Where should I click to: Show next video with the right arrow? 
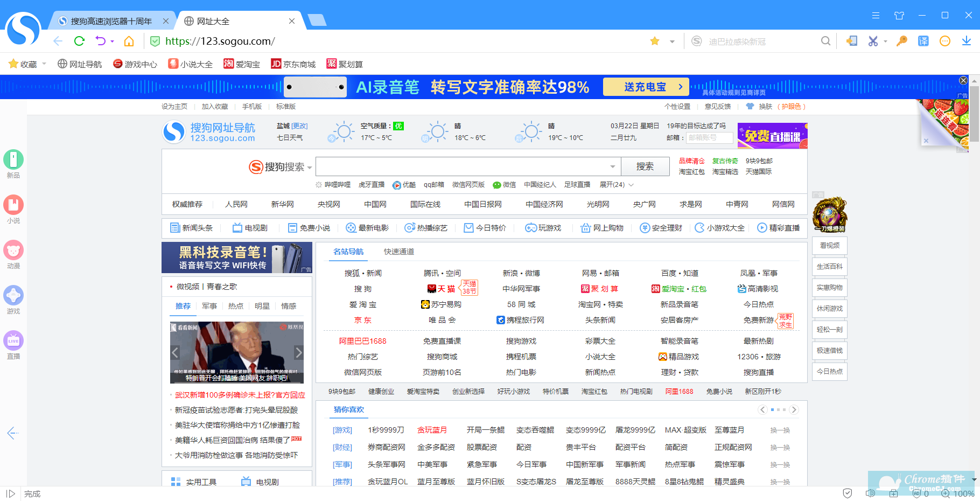[298, 352]
